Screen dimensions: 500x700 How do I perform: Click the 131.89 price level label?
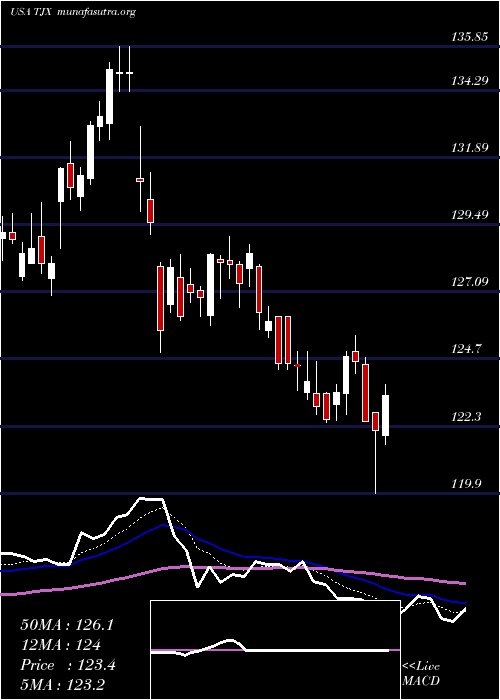[x=469, y=148]
